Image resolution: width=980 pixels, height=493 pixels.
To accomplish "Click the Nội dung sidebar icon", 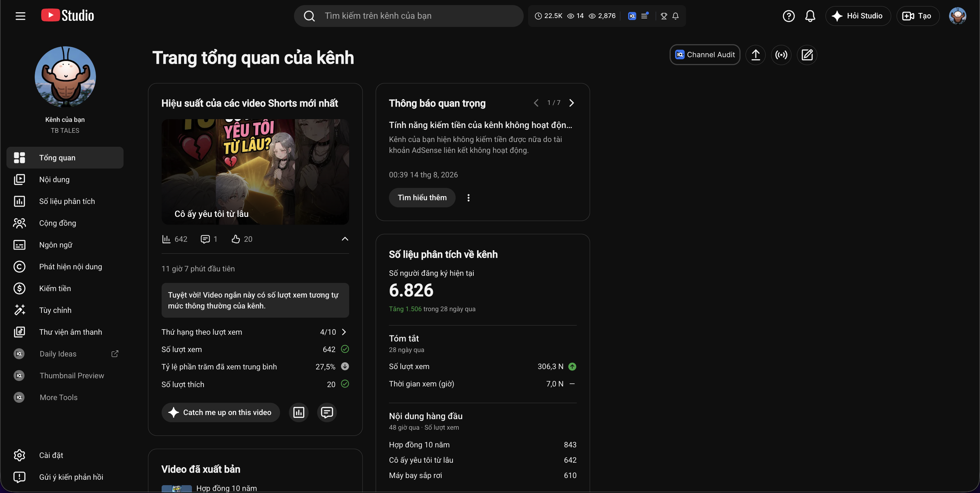I will click(19, 179).
